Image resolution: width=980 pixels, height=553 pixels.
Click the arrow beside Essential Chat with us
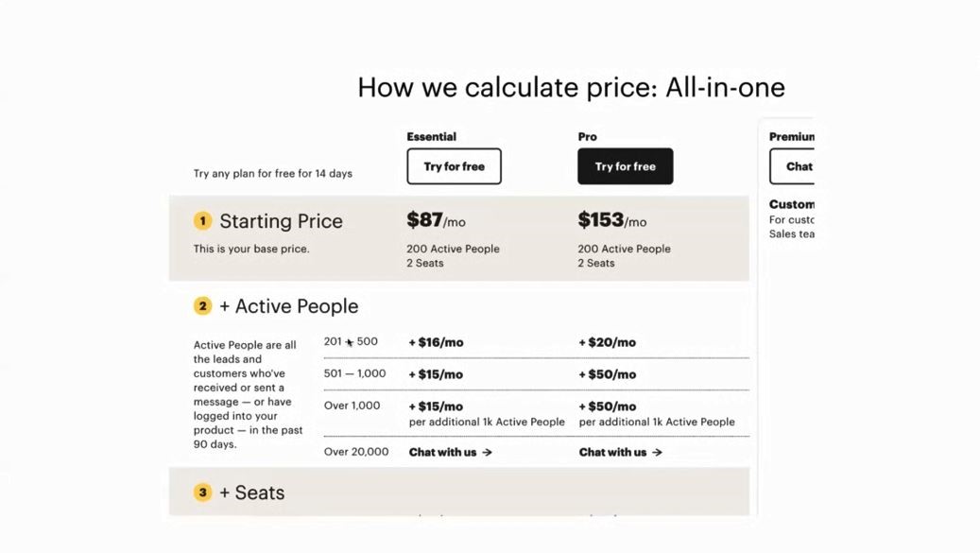click(x=487, y=453)
